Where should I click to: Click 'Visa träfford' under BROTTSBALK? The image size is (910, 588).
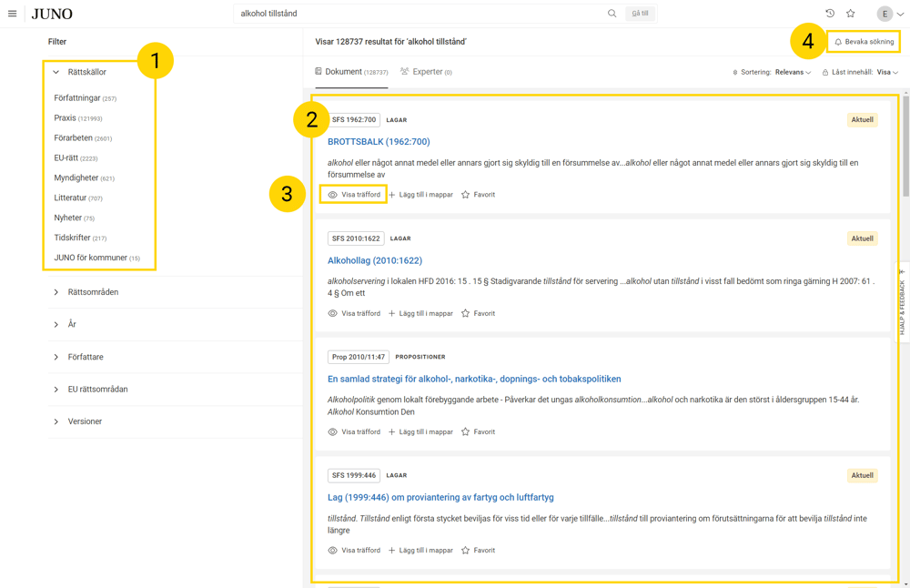pyautogui.click(x=354, y=195)
